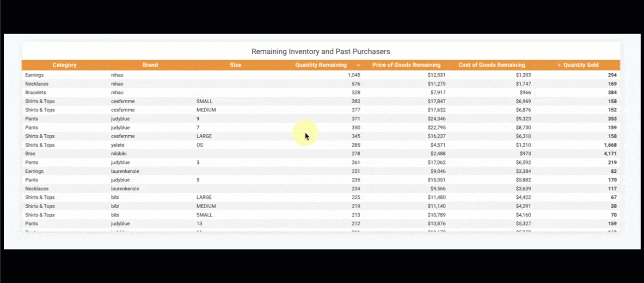Select the 1,045 quantity remaining cell
644x283 pixels.
point(353,75)
